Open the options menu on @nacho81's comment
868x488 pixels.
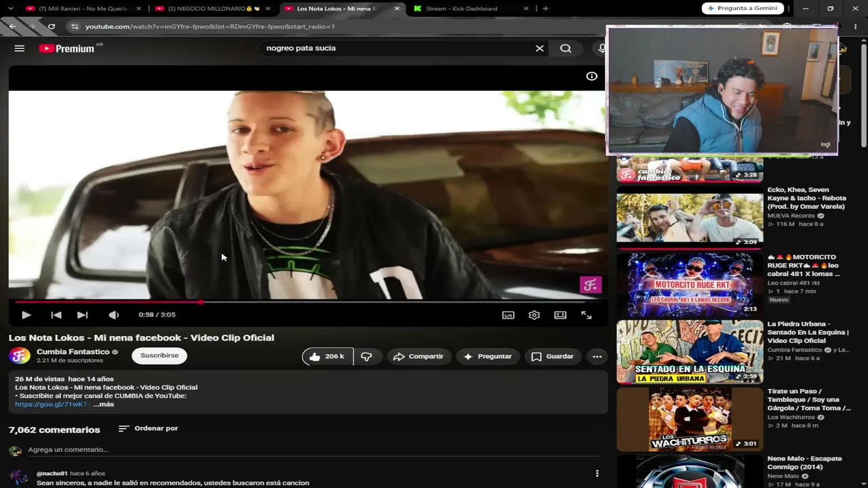click(x=597, y=473)
